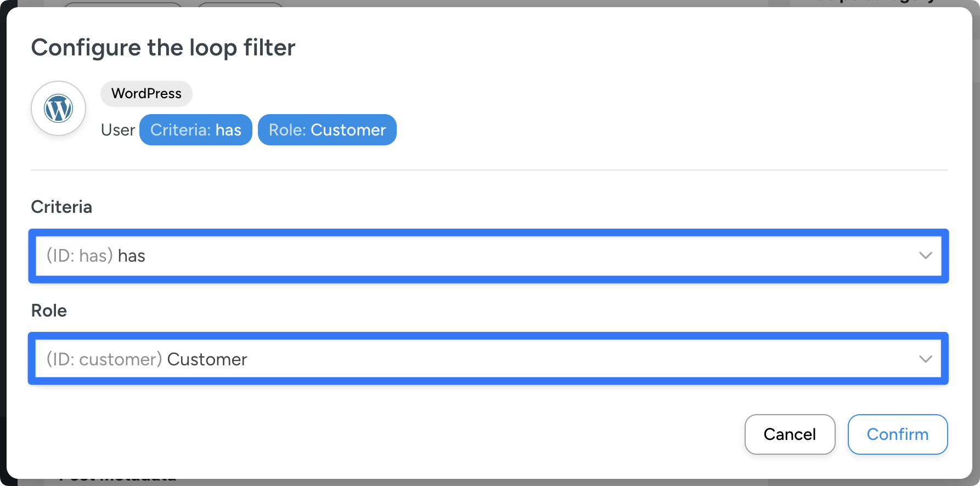Select the "Role: Customer" blue pill
This screenshot has height=486, width=980.
(x=327, y=130)
